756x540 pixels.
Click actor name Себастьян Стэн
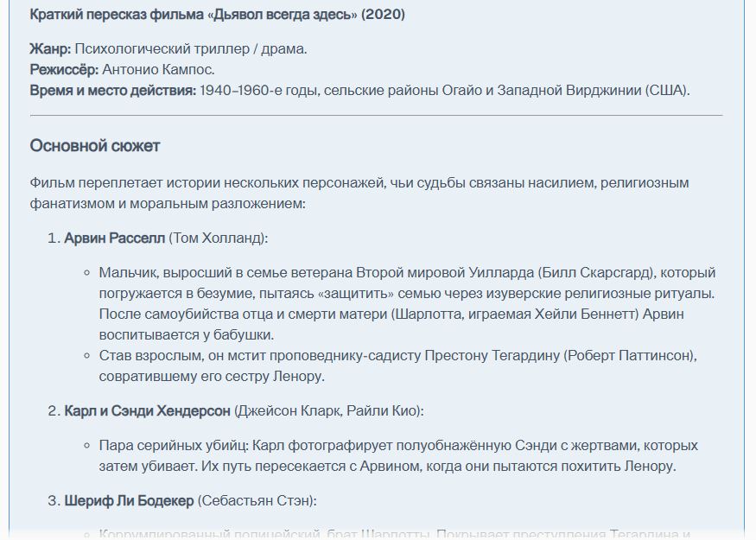(256, 501)
